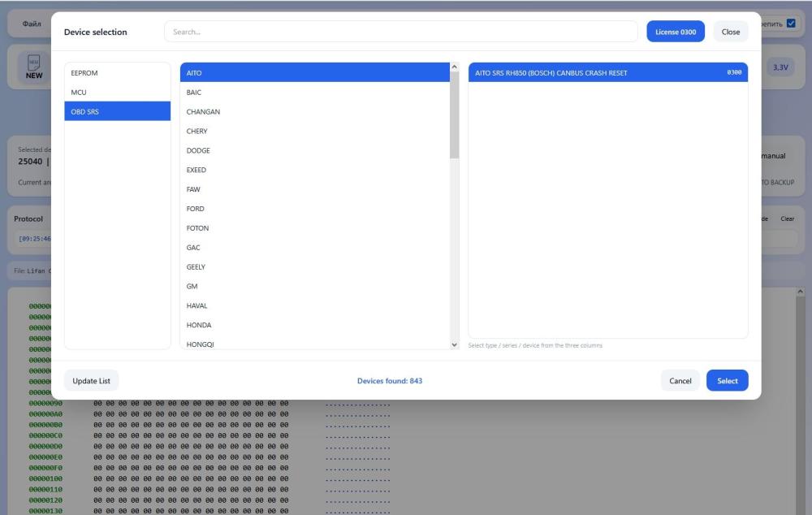Click the 3,3V voltage indicator in main window
This screenshot has width=812, height=515.
click(780, 67)
